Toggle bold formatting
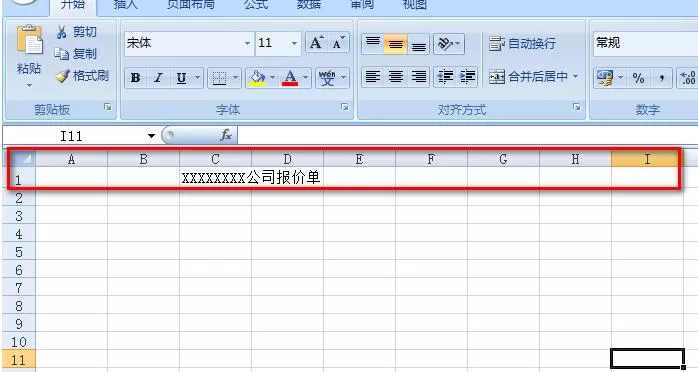The width and height of the screenshot is (698, 372). (135, 78)
